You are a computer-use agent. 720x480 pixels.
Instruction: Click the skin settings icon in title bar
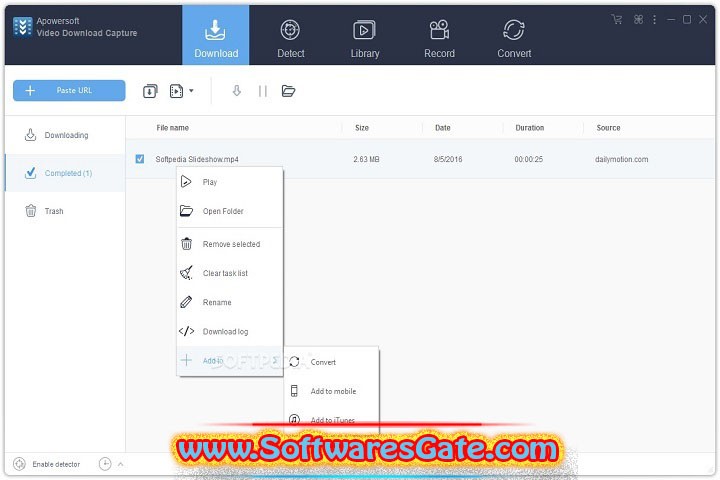pos(638,19)
